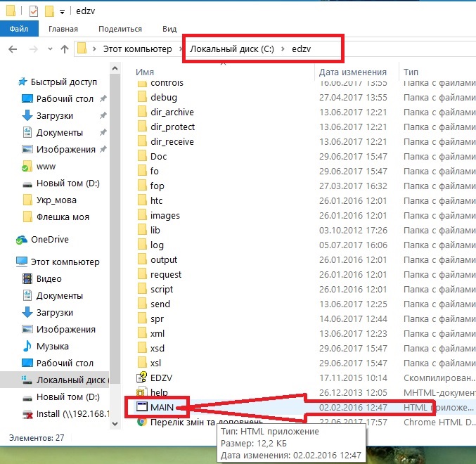
Task: Open the dir_archive folder
Action: [x=172, y=112]
